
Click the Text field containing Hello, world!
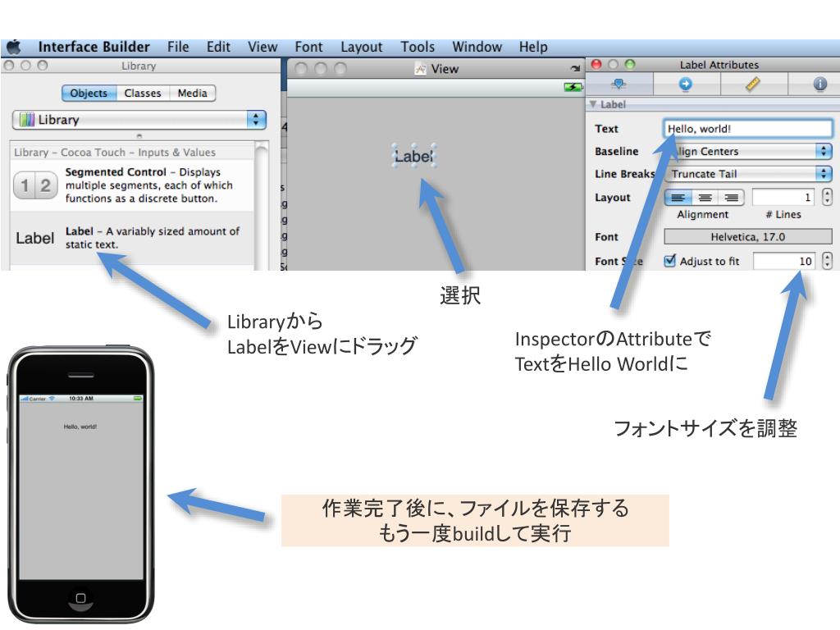748,129
